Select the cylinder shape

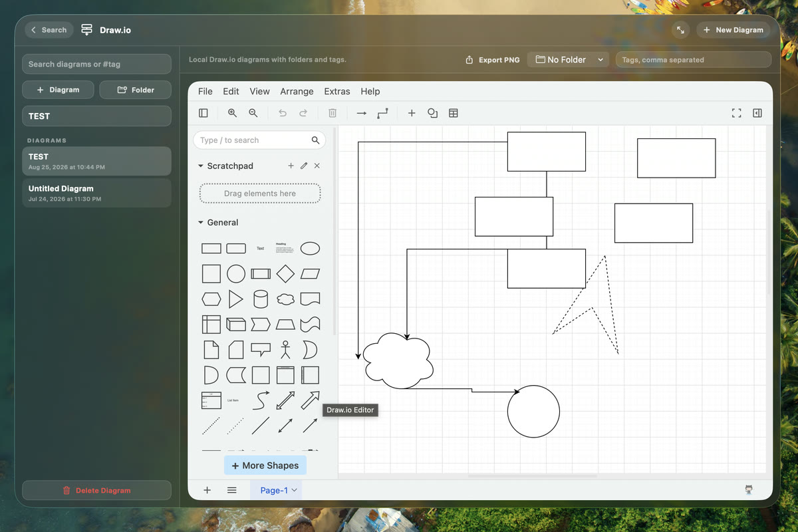tap(261, 299)
